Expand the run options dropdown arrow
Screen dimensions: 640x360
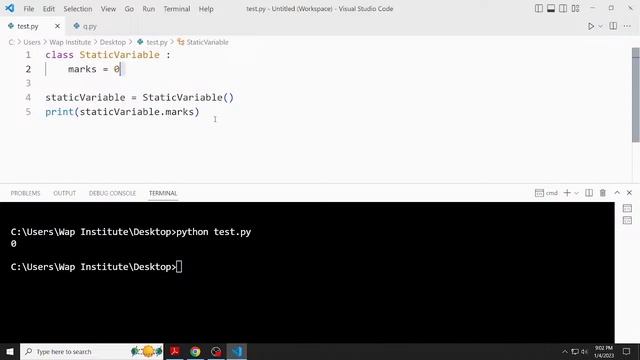pos(600,27)
